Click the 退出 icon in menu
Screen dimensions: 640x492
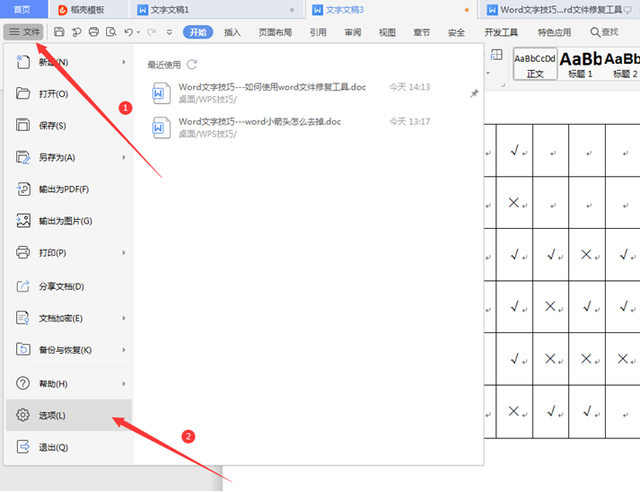coord(23,447)
